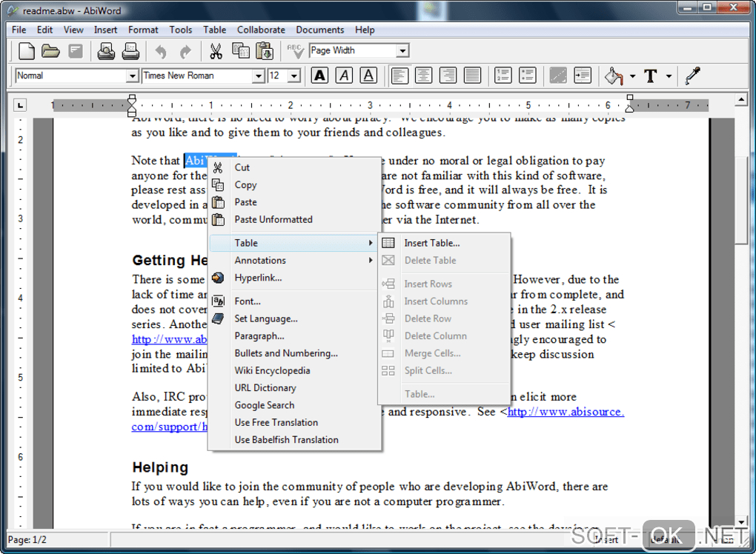This screenshot has height=554, width=756.
Task: Select Bullets and Numbering... in the context menu
Action: pyautogui.click(x=286, y=353)
